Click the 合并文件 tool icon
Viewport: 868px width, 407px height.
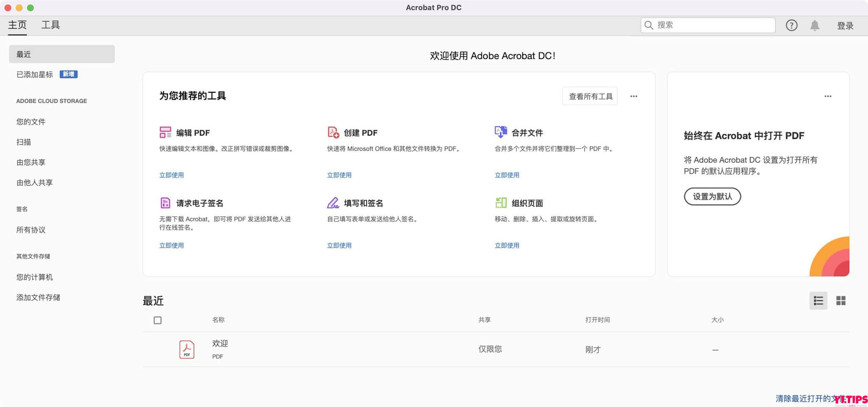coord(501,132)
